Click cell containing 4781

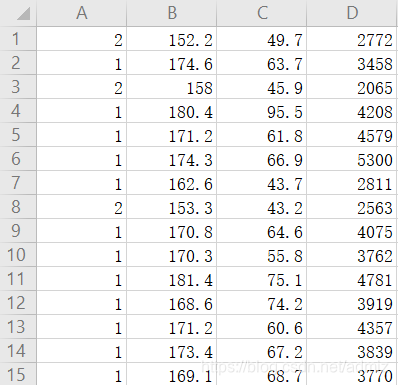click(x=352, y=279)
